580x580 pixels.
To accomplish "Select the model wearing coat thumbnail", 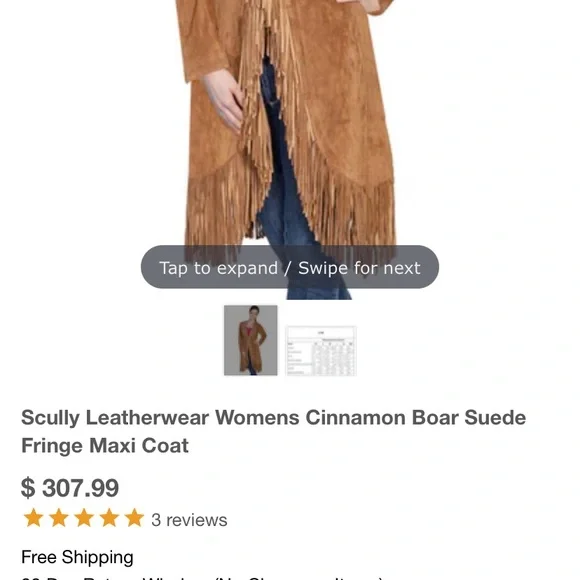I will point(250,340).
